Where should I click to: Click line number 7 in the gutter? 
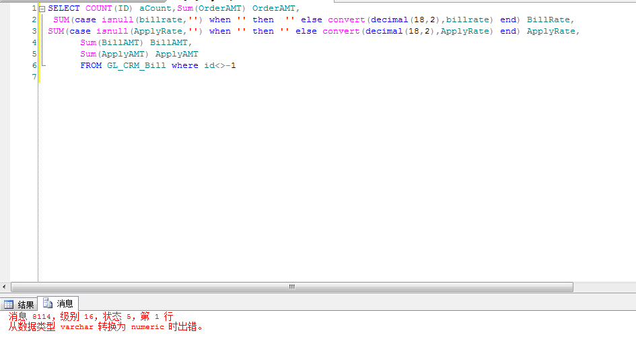[x=34, y=77]
